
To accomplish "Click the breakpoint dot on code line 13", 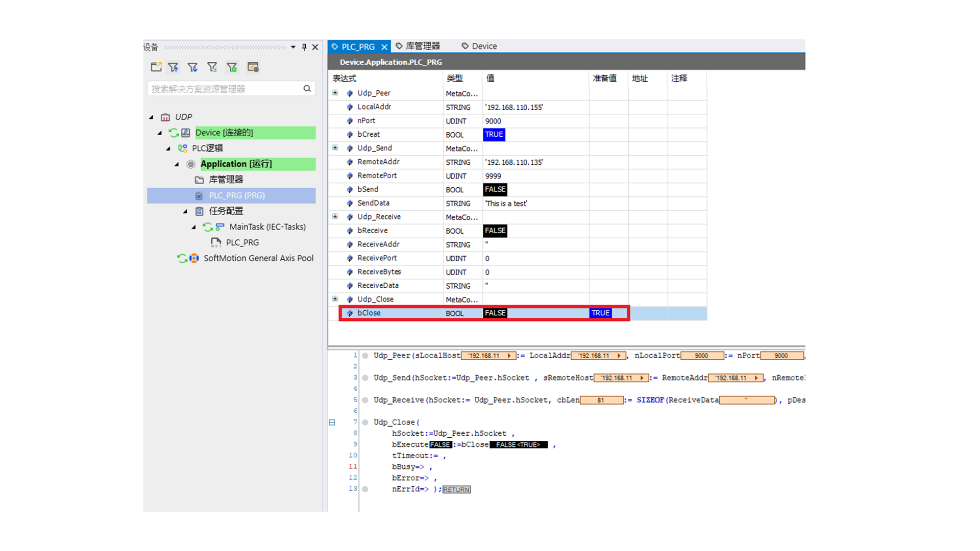I will click(x=365, y=489).
